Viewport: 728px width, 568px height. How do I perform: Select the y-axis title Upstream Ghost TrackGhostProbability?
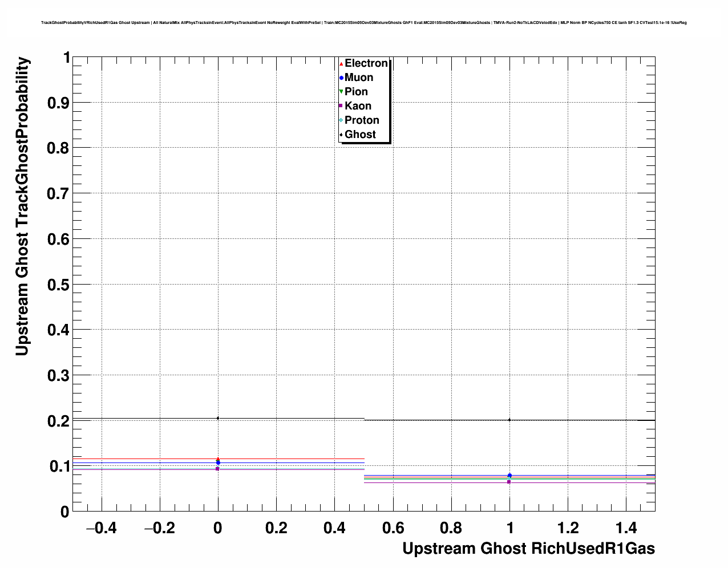tap(22, 206)
